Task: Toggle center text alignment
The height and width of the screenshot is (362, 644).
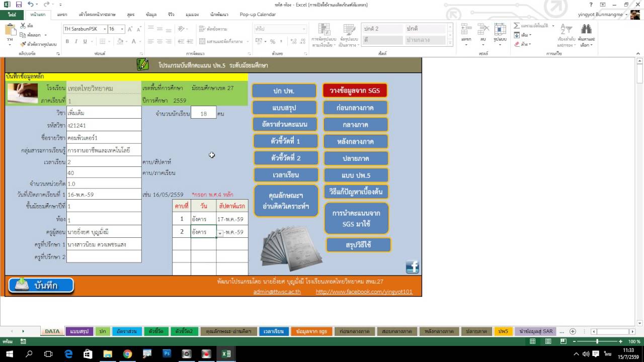Action: (x=159, y=41)
